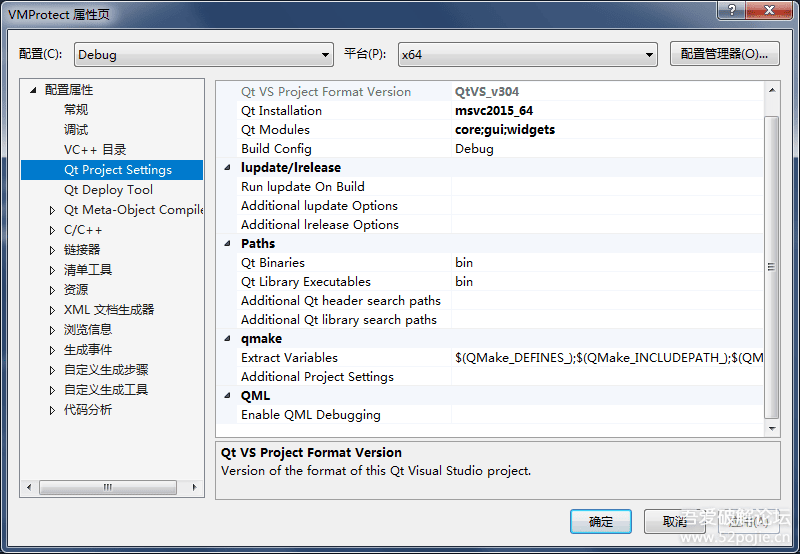Click the tree's left scroll arrow

point(29,487)
